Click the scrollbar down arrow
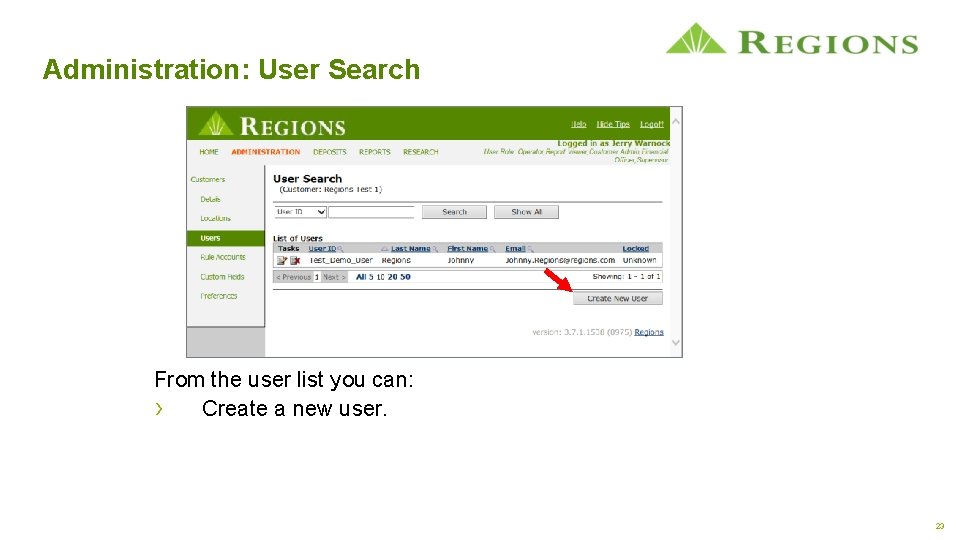Viewport: 960px width, 540px height. (x=676, y=343)
